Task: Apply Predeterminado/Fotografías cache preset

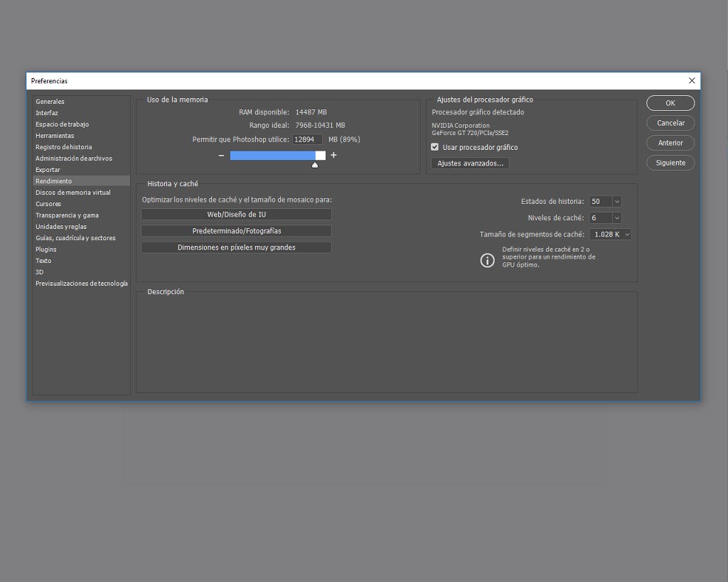Action: [236, 231]
